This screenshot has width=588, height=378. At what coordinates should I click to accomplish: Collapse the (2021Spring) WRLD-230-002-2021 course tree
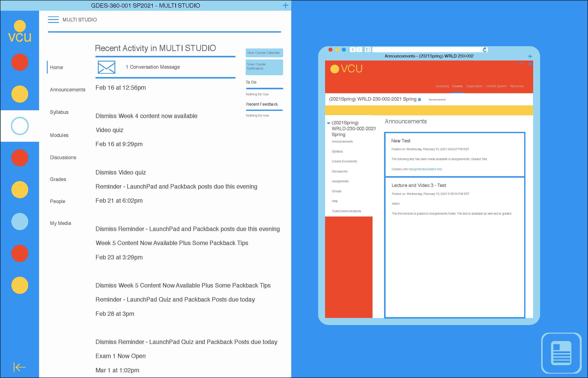(328, 123)
